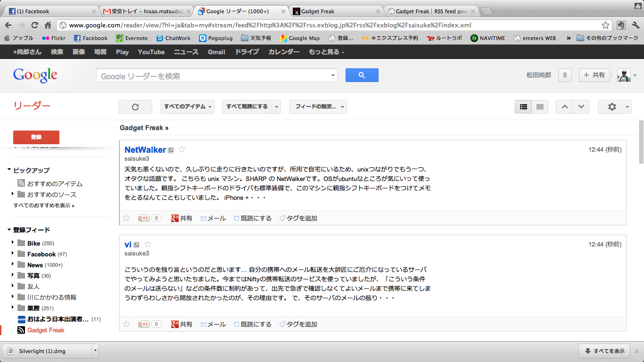Screen dimensions: 644x362
Task: Collapse the 登録フィード section
Action: 9,230
